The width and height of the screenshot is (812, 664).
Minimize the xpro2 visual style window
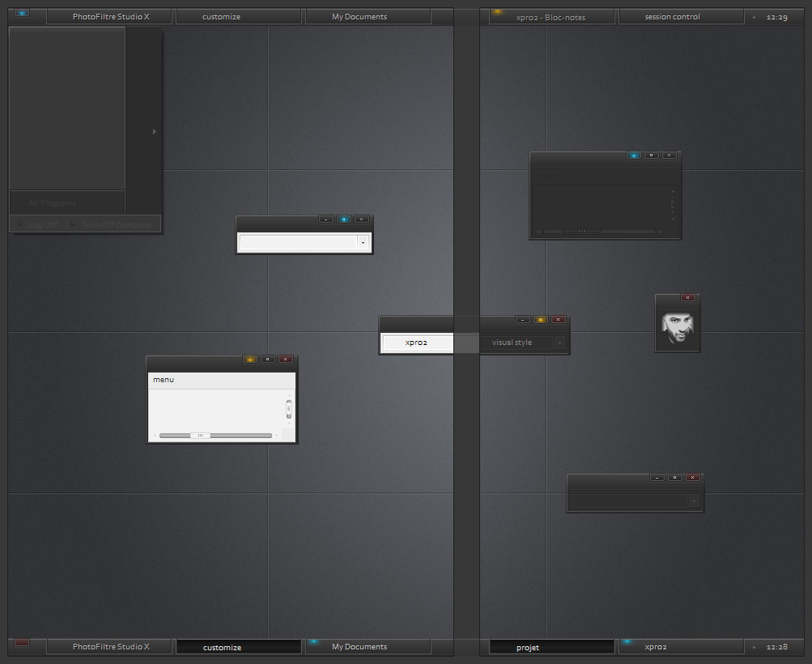pos(522,320)
